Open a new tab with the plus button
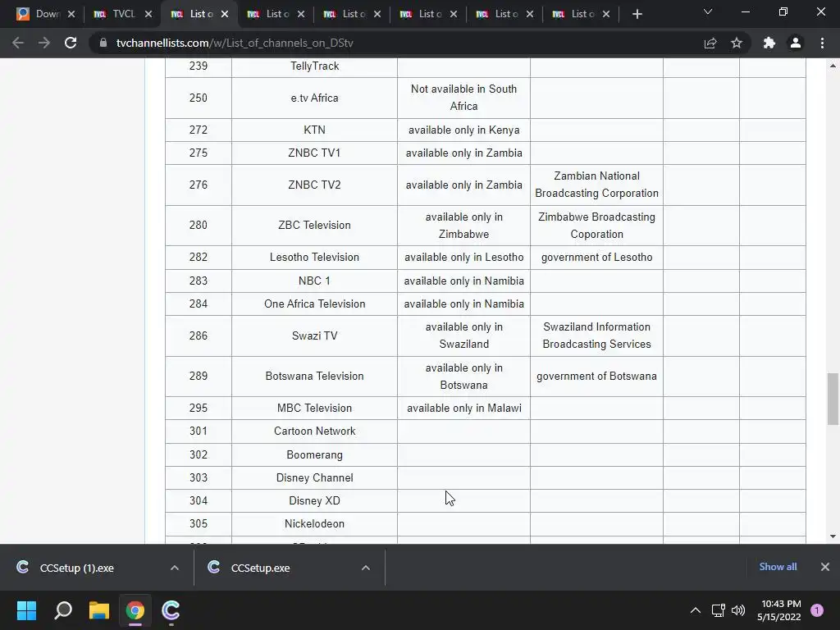This screenshot has height=630, width=840. (637, 14)
